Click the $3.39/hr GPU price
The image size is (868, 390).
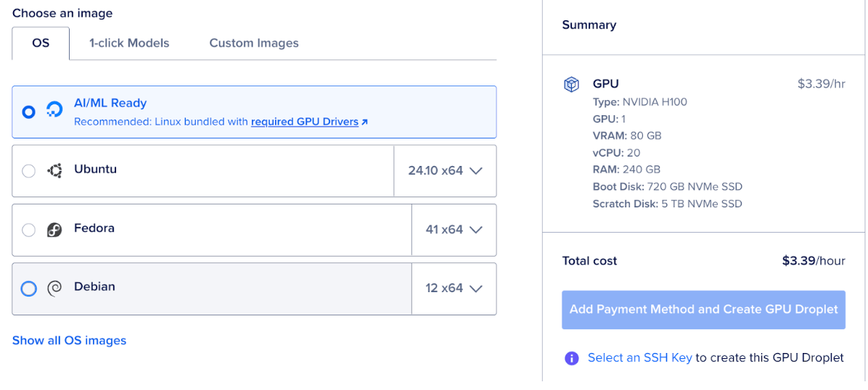pos(822,84)
